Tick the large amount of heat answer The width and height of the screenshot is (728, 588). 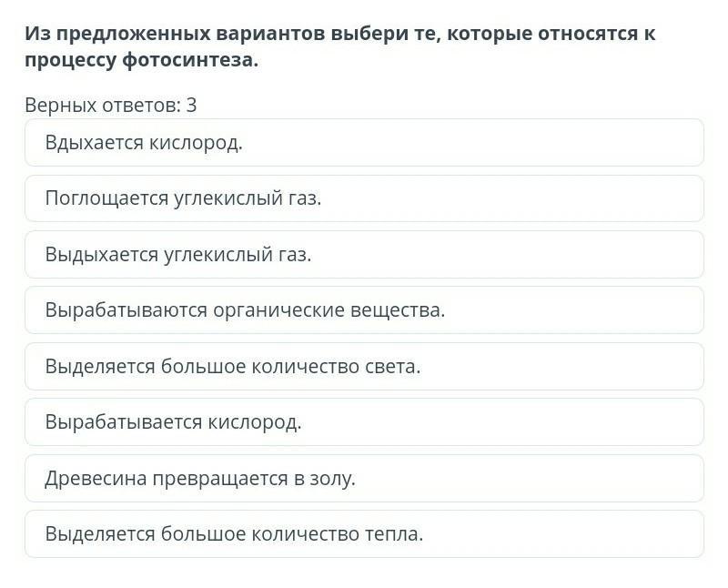[364, 534]
